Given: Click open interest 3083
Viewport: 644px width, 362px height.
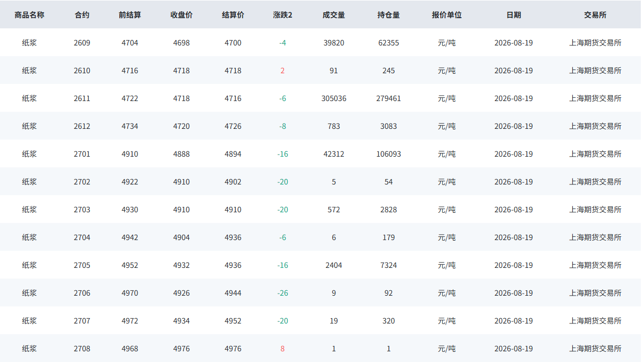Looking at the screenshot, I should pyautogui.click(x=388, y=126).
